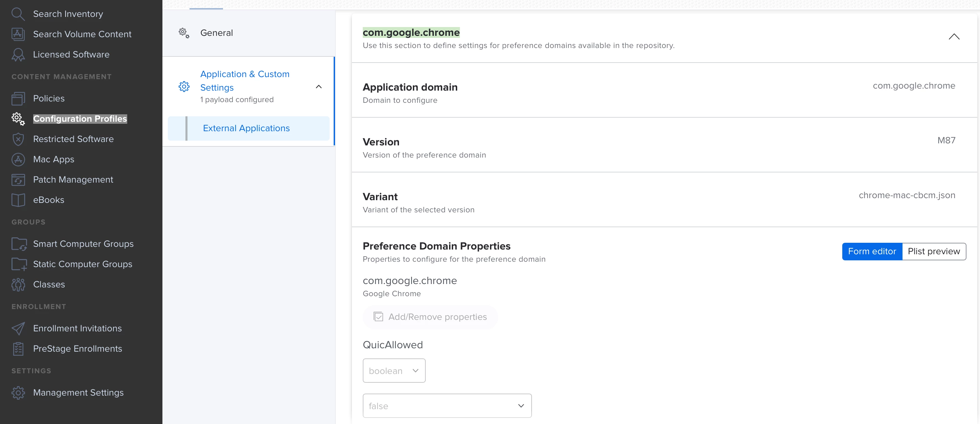
Task: Click the com.google.chrome section heading
Action: click(411, 32)
